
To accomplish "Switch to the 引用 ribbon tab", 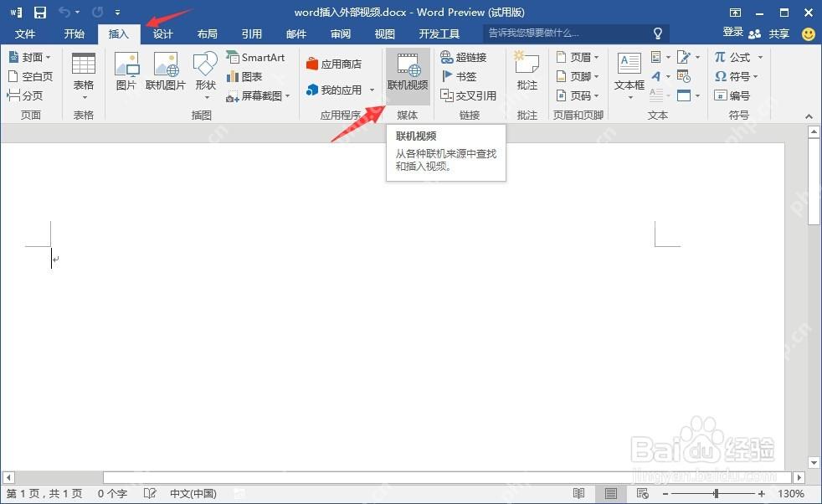I will click(x=252, y=34).
